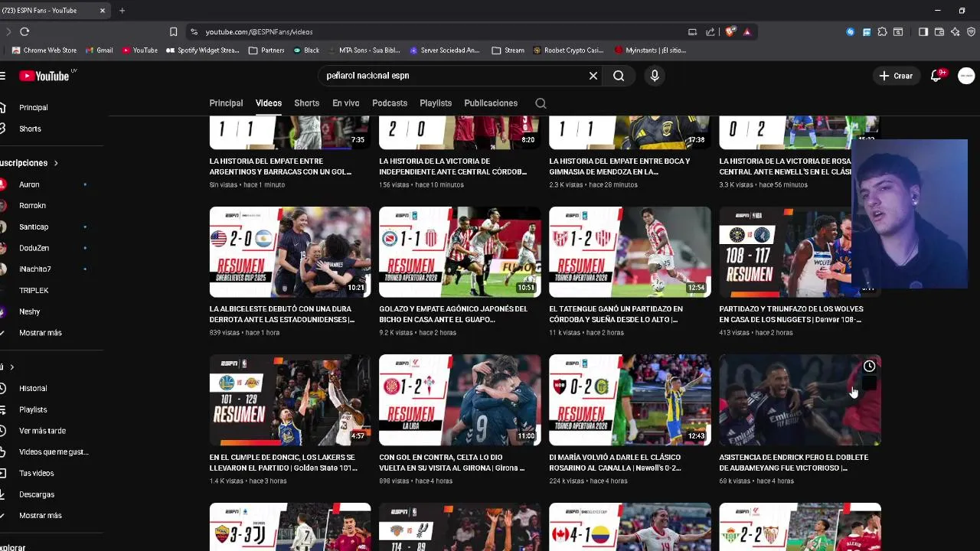Click the search magnifier button
The width and height of the screenshot is (980, 551).
(x=619, y=76)
